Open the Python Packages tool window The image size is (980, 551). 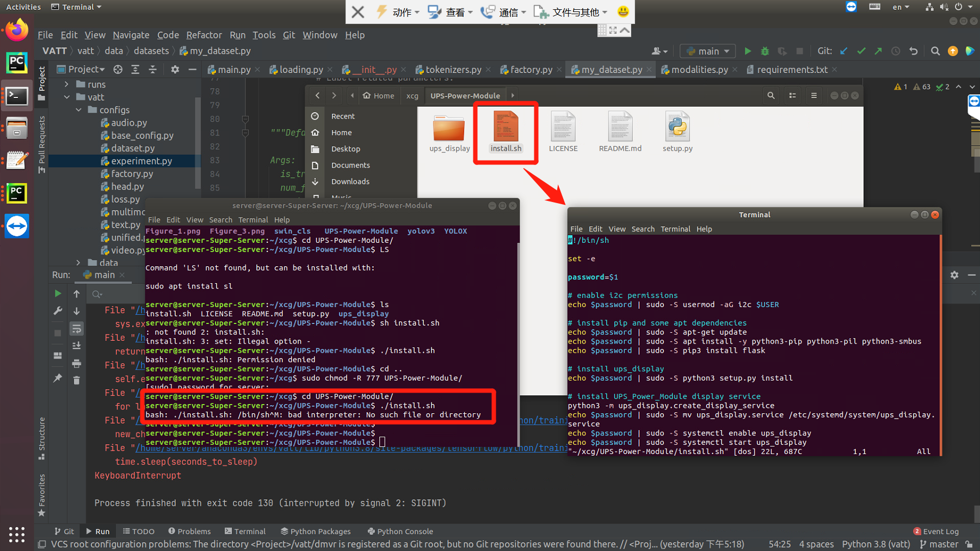click(x=316, y=531)
